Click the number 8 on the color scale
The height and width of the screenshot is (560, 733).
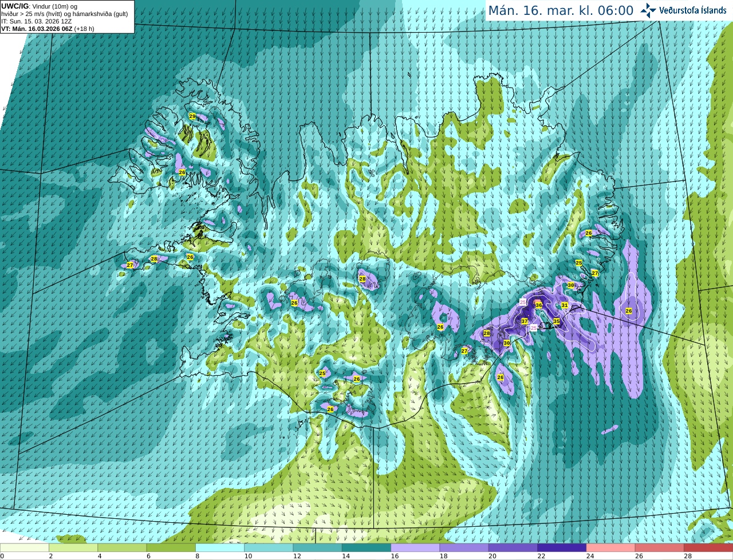tap(198, 556)
